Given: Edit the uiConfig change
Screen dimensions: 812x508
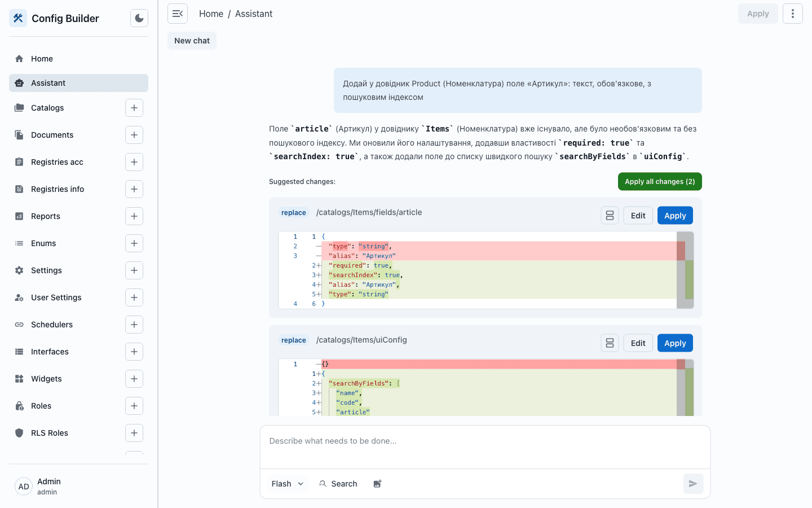Looking at the screenshot, I should pos(638,343).
